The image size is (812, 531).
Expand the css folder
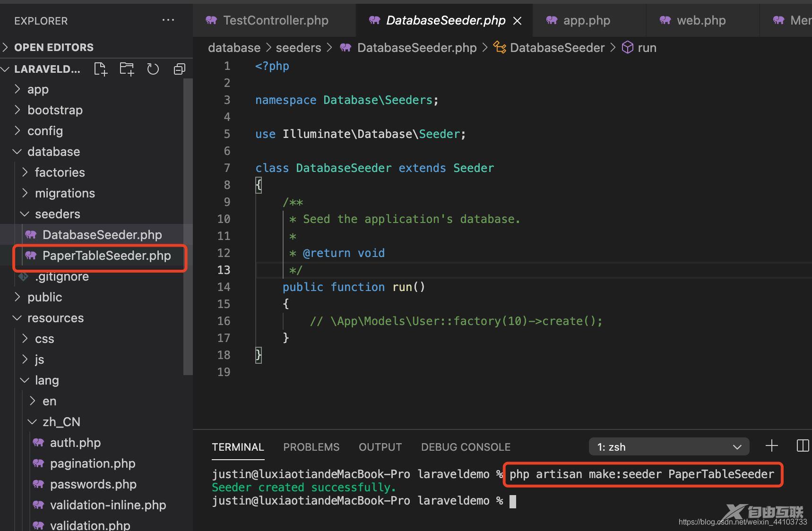pos(25,338)
